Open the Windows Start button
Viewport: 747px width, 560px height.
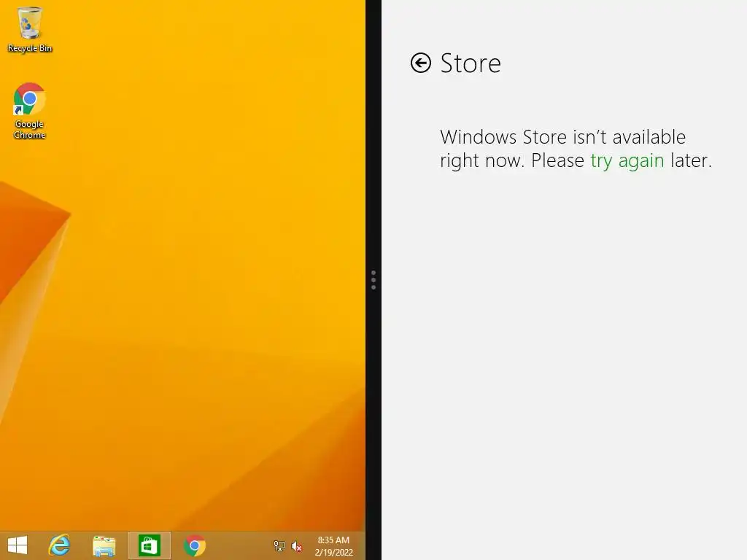18,545
